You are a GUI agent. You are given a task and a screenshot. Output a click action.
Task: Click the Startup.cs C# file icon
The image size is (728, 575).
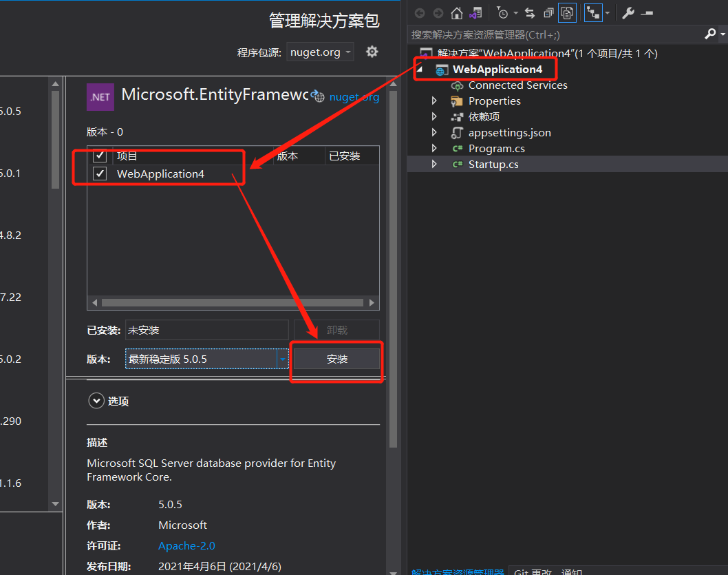click(458, 165)
